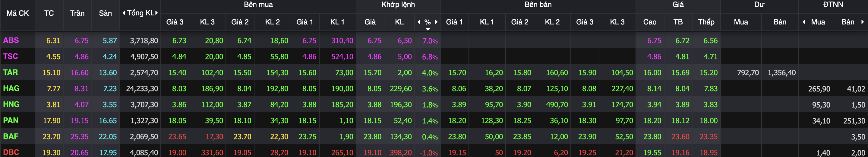Open TAR stock symbol
This screenshot has height=157, width=868.
coord(11,72)
